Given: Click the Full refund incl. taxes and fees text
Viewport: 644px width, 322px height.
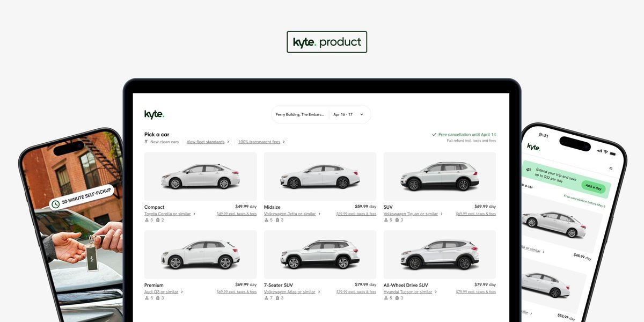Looking at the screenshot, I should (471, 141).
